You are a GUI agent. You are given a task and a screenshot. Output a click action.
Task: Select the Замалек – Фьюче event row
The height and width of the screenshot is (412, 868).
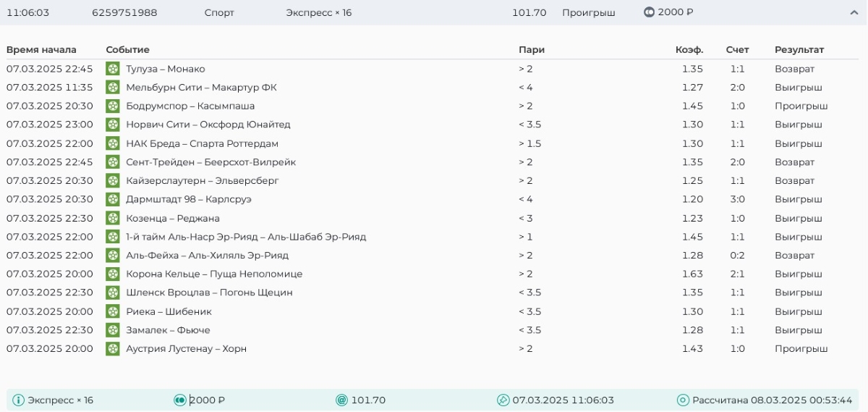[x=434, y=330]
